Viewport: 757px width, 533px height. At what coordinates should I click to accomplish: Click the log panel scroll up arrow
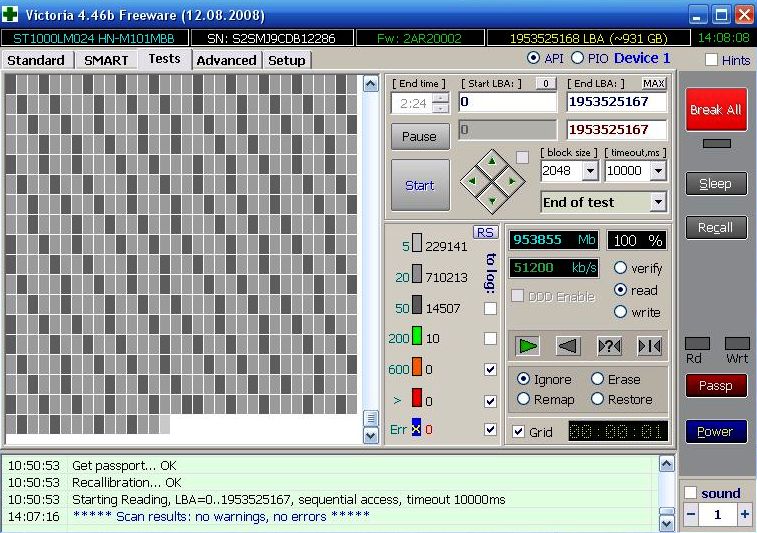[667, 464]
